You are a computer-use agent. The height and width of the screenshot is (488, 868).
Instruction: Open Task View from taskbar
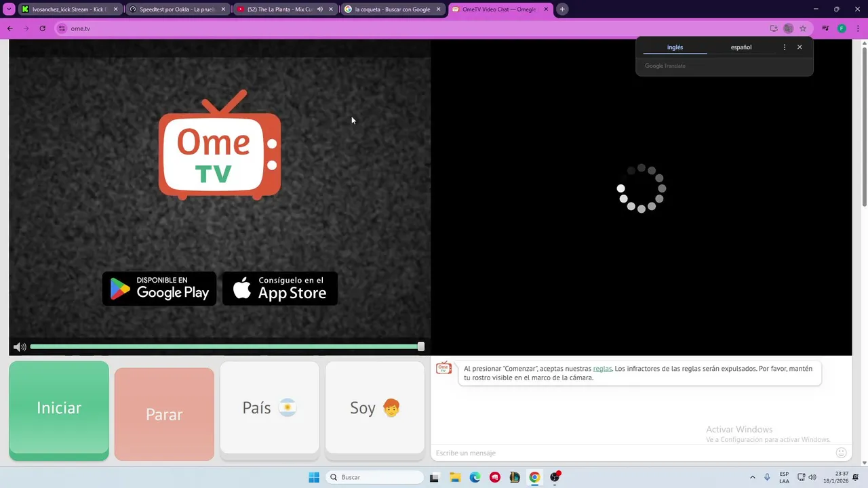434,477
